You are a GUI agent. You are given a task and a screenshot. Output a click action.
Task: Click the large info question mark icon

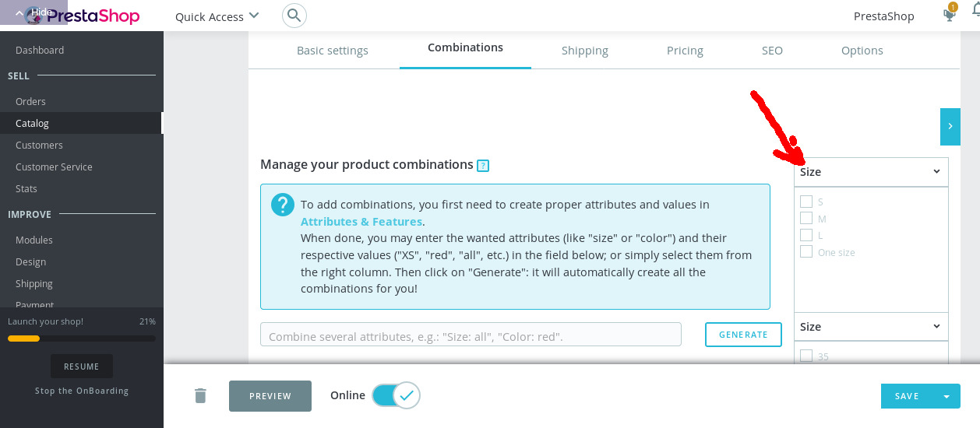282,205
